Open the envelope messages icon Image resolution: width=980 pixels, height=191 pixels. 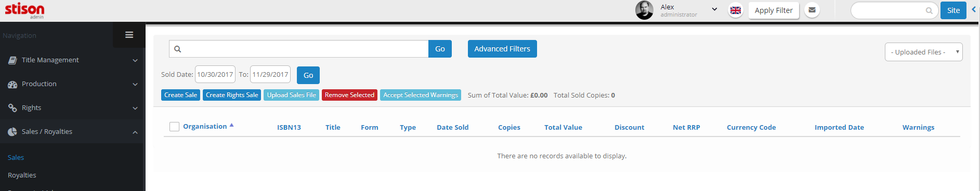click(812, 10)
